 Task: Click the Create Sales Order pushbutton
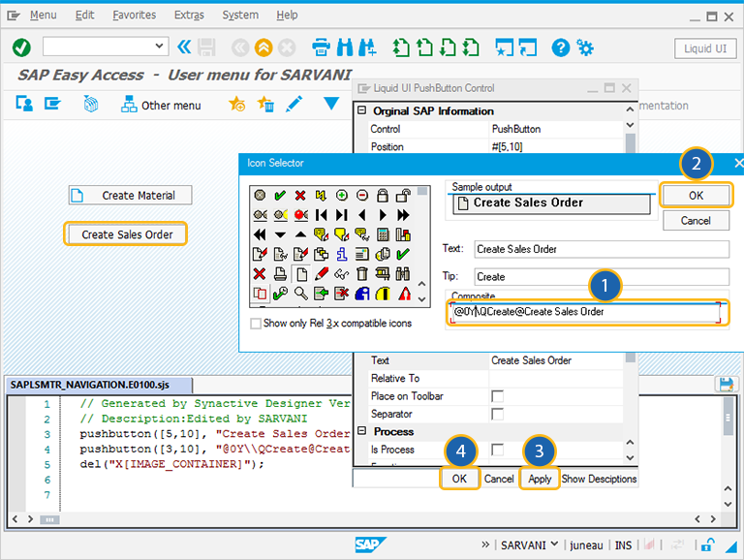pyautogui.click(x=125, y=233)
